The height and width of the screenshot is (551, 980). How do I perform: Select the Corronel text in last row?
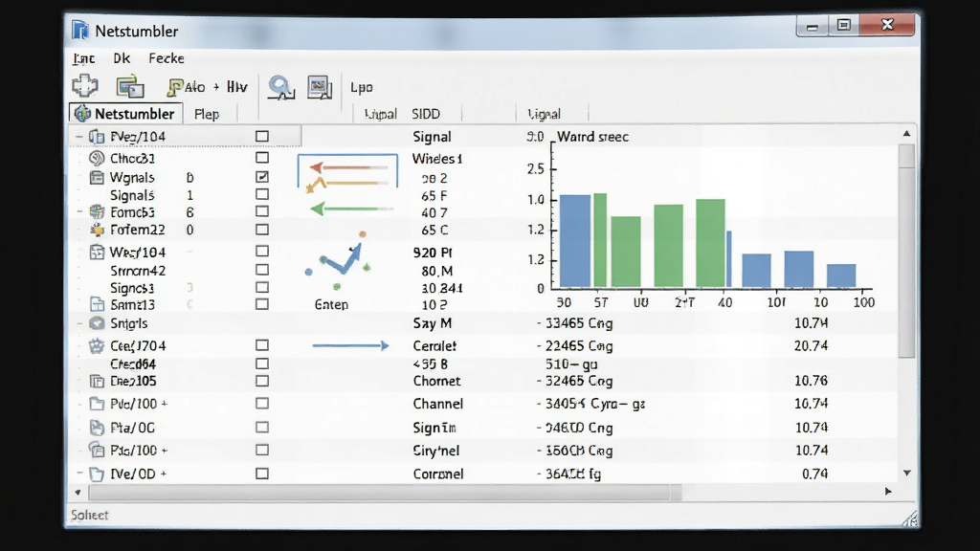[x=438, y=474]
